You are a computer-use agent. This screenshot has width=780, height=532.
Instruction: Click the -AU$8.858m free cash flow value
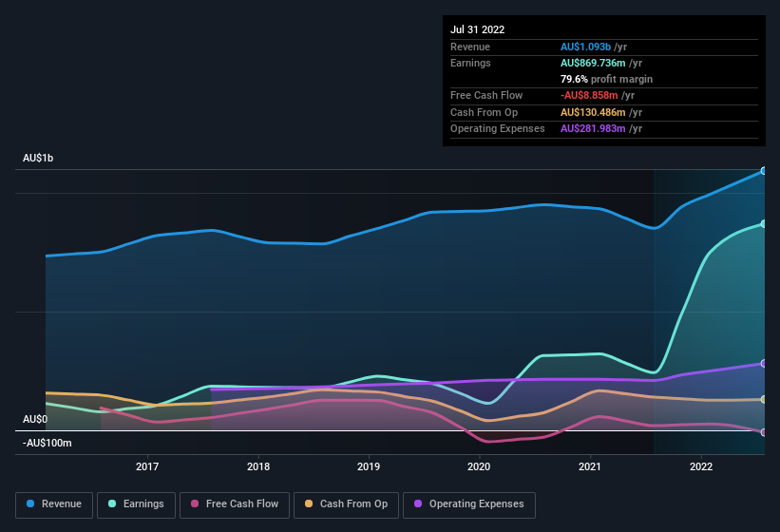click(x=589, y=95)
